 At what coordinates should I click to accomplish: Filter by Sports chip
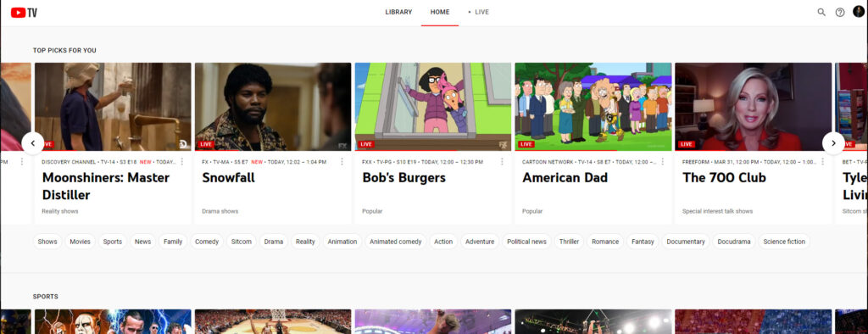113,242
